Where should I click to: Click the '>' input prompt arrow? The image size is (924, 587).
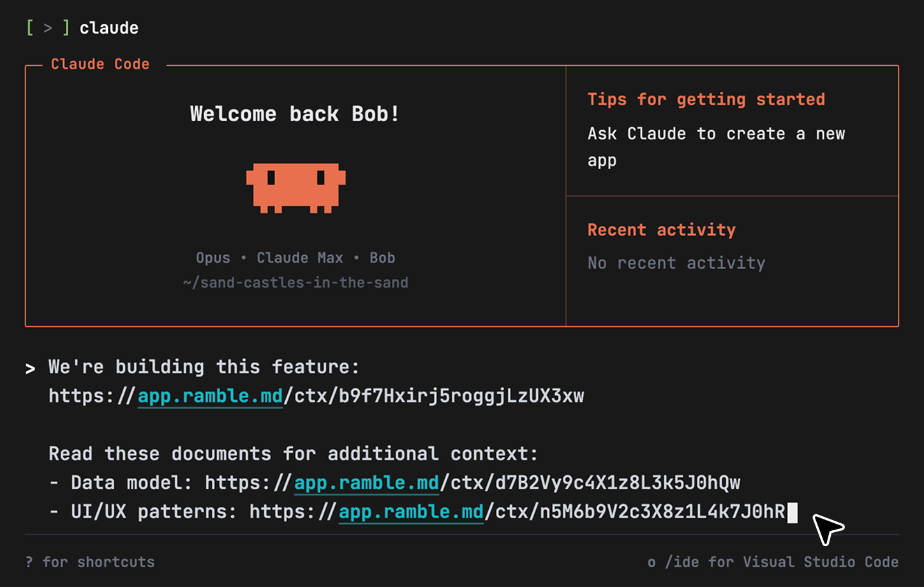(x=30, y=367)
